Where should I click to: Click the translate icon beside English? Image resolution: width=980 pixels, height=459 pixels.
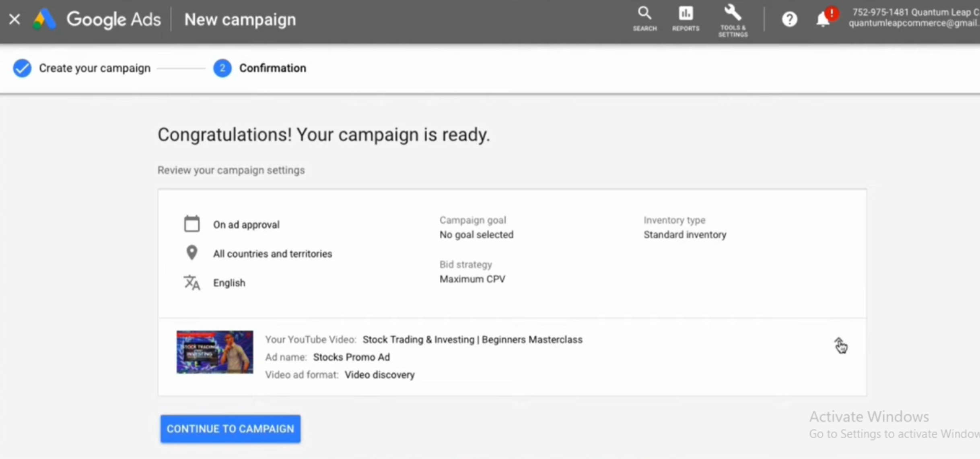pyautogui.click(x=192, y=282)
